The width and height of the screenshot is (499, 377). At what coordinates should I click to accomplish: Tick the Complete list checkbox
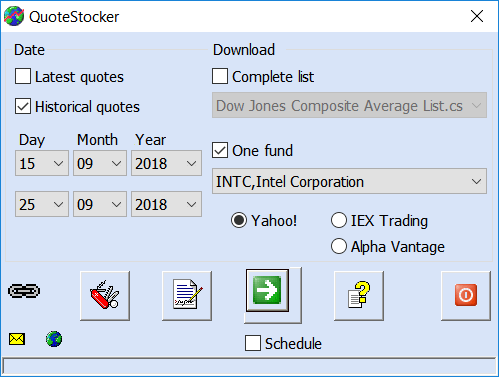pos(220,76)
